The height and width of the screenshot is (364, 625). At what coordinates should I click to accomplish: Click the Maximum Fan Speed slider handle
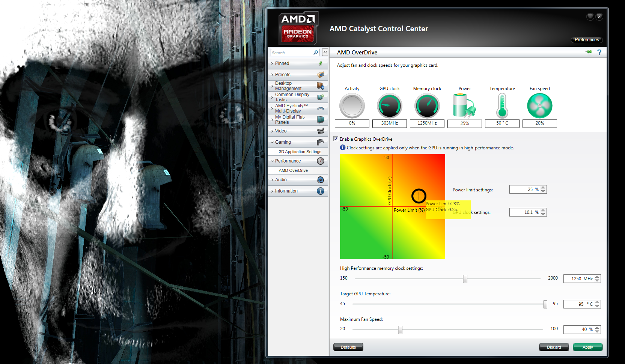click(400, 329)
